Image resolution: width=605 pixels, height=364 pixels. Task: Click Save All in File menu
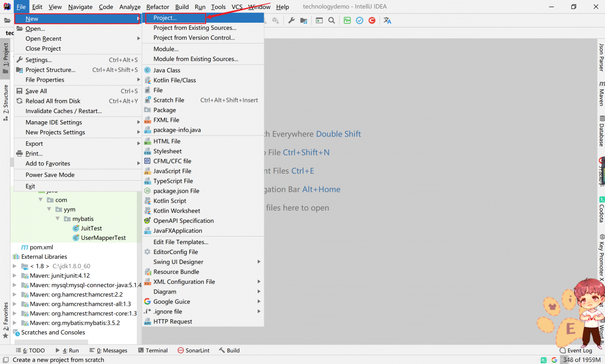[78, 91]
